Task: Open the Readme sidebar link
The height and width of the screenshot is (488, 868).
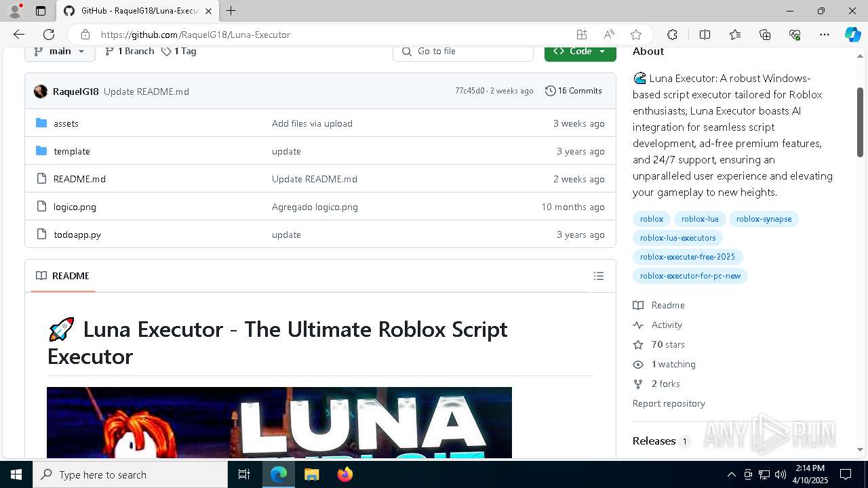Action: [659, 305]
